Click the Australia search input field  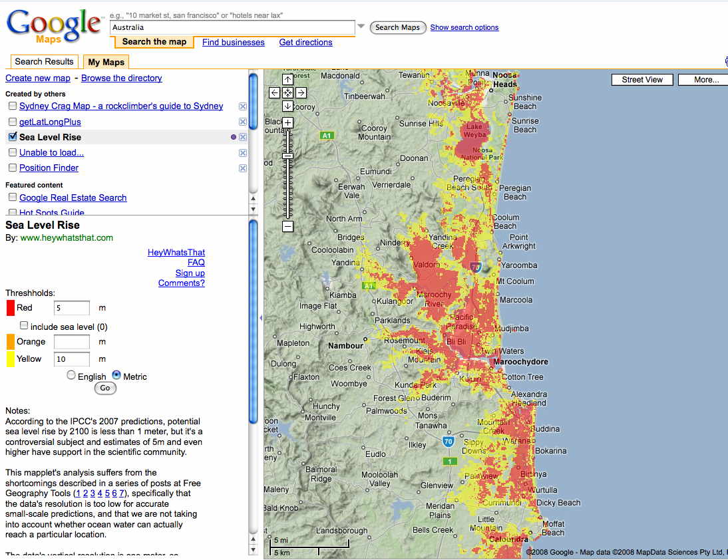[x=233, y=27]
